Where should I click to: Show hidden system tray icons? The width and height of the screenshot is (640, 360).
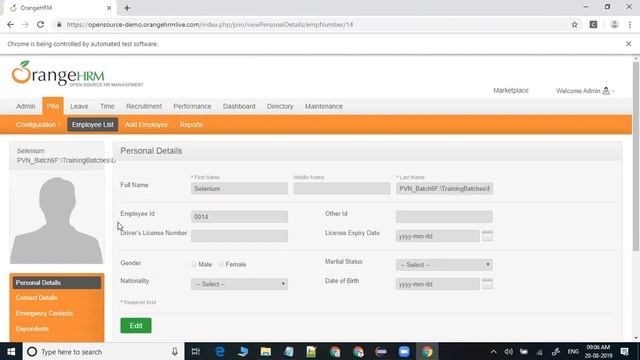(493, 351)
